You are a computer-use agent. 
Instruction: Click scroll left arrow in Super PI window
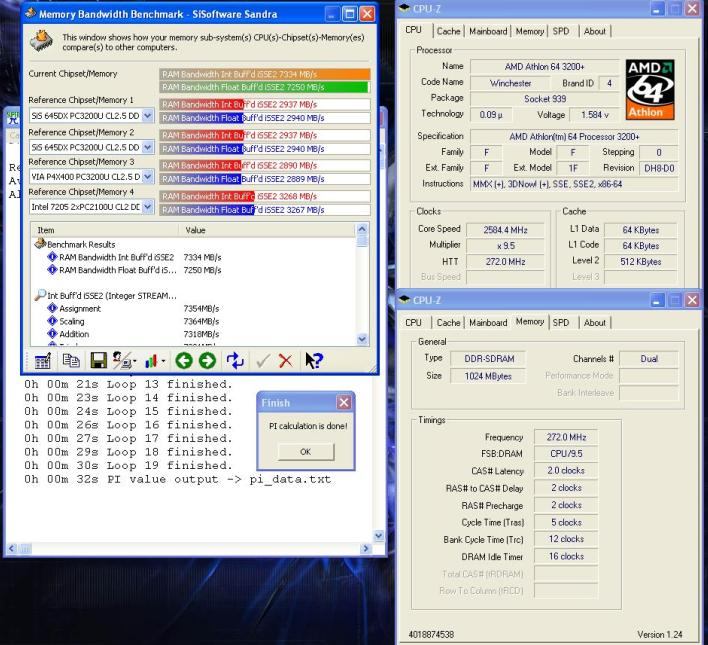[x=11, y=548]
